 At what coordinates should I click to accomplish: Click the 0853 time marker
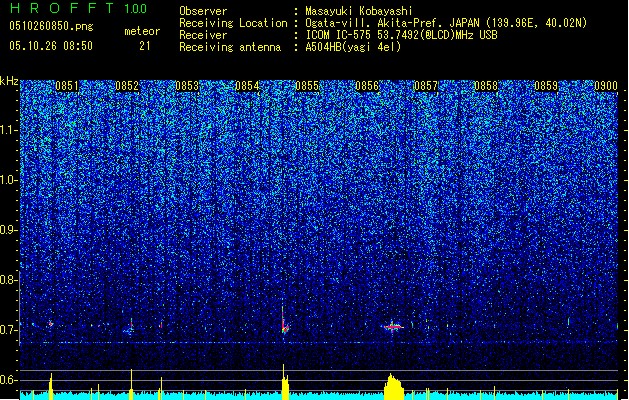[187, 86]
